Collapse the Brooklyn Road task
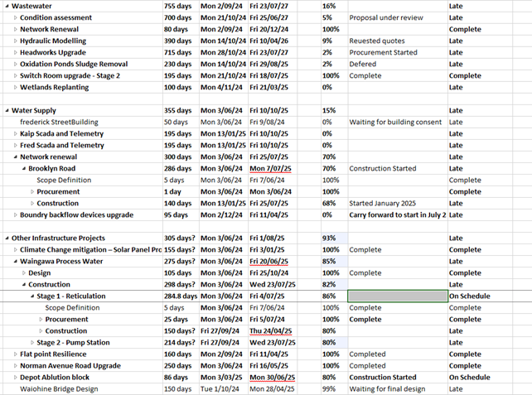Viewport: 532px width, 395px height. point(24,168)
